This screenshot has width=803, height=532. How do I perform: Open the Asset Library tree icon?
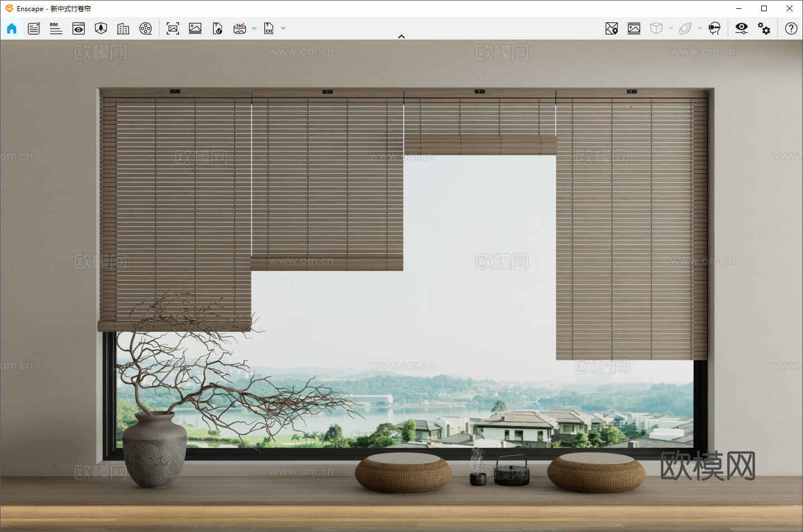point(101,28)
